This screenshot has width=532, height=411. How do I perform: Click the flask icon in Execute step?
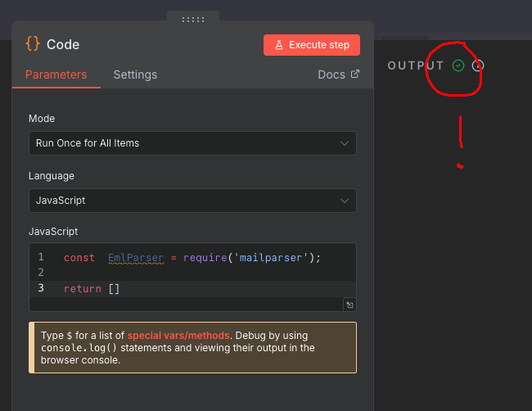click(x=279, y=45)
